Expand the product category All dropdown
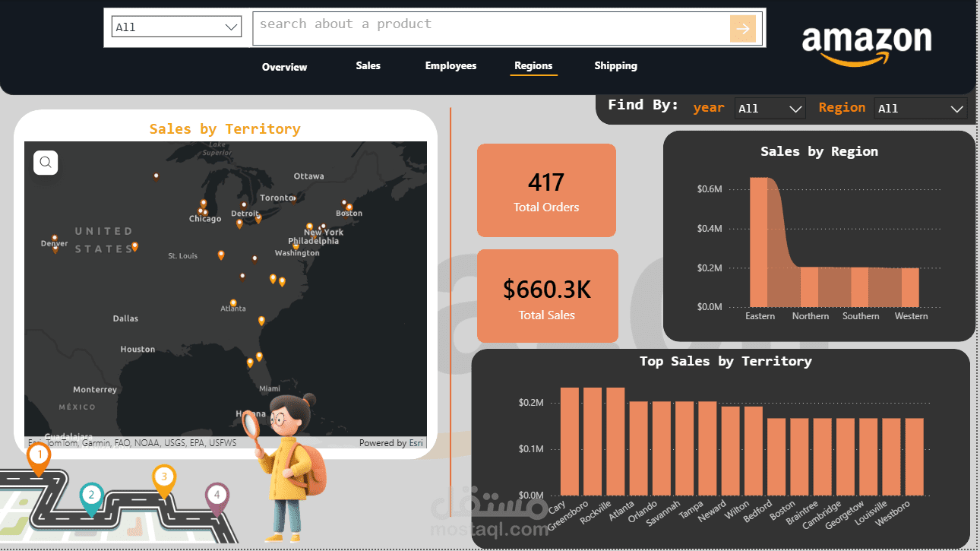 tap(176, 26)
